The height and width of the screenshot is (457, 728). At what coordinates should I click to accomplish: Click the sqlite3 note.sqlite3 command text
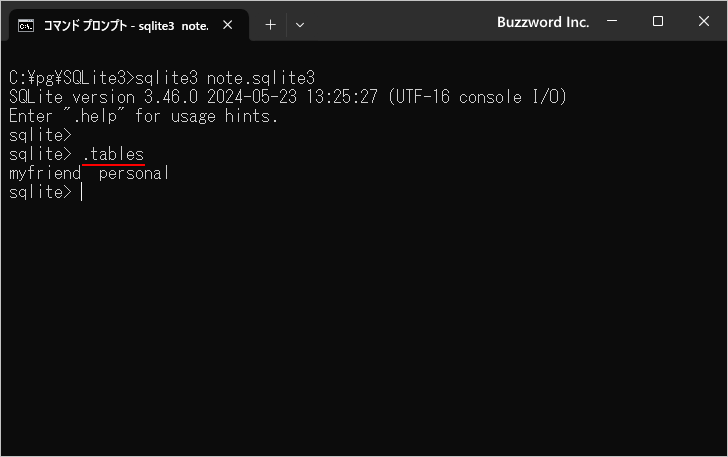pyautogui.click(x=225, y=78)
